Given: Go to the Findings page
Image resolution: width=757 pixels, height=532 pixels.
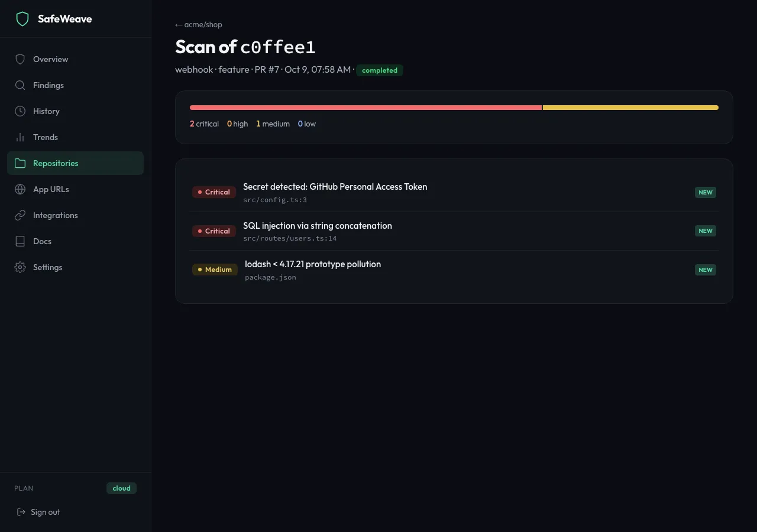Looking at the screenshot, I should pos(75,85).
